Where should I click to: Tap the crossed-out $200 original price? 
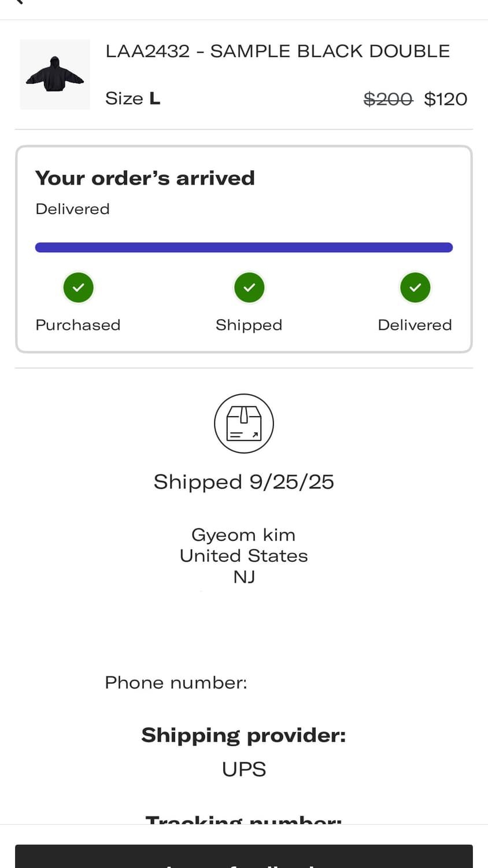tap(388, 100)
